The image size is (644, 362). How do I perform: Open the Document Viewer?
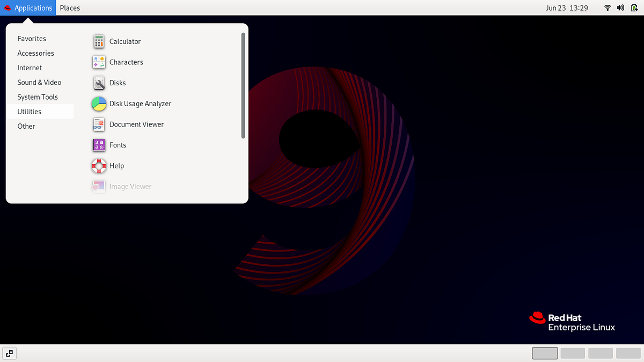pyautogui.click(x=136, y=124)
